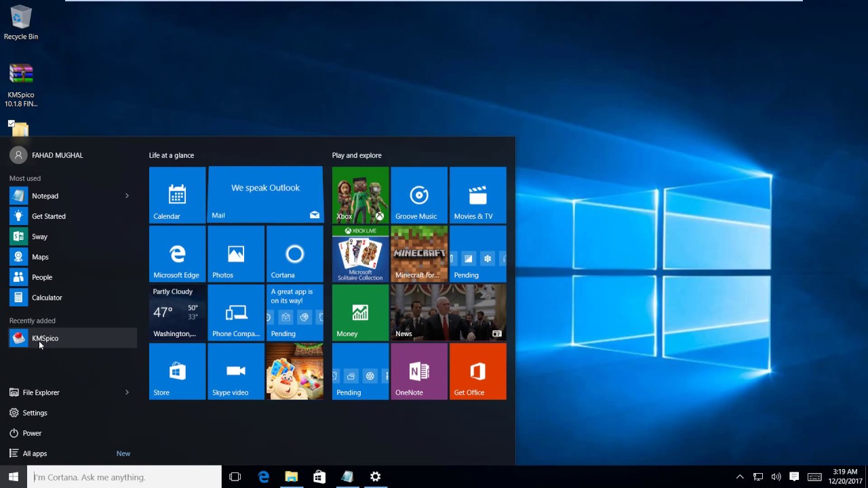Open the News tile

(x=449, y=312)
